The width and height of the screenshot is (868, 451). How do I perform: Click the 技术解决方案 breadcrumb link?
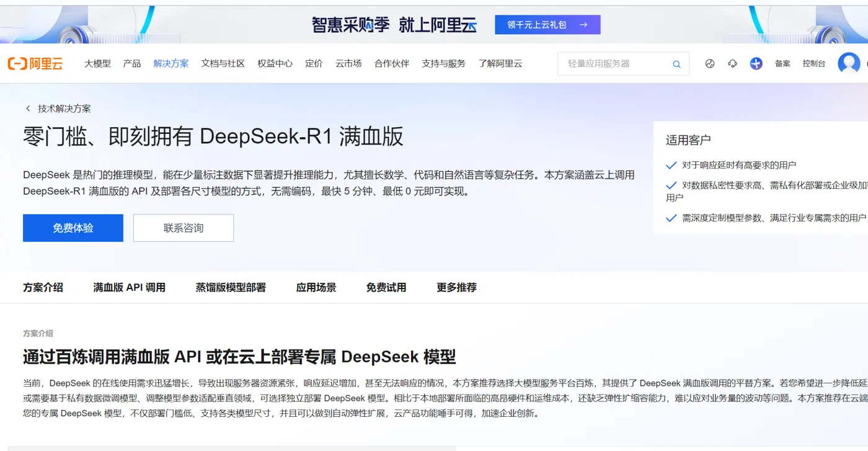coord(64,109)
